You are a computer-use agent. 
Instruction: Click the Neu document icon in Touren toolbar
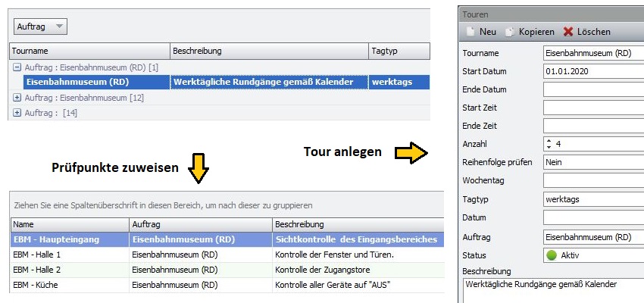[471, 32]
